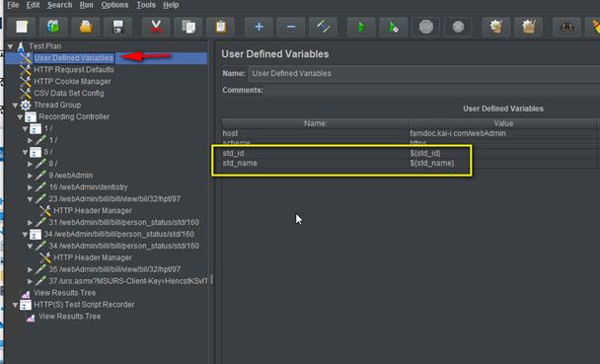The height and width of the screenshot is (364, 600).
Task: Select HTTP Cookie Manager in the tree
Action: pyautogui.click(x=72, y=82)
